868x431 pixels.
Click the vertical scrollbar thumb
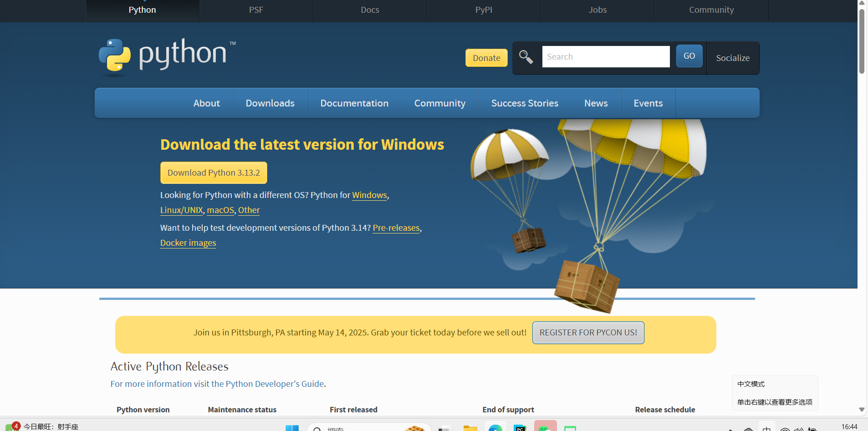(x=862, y=41)
